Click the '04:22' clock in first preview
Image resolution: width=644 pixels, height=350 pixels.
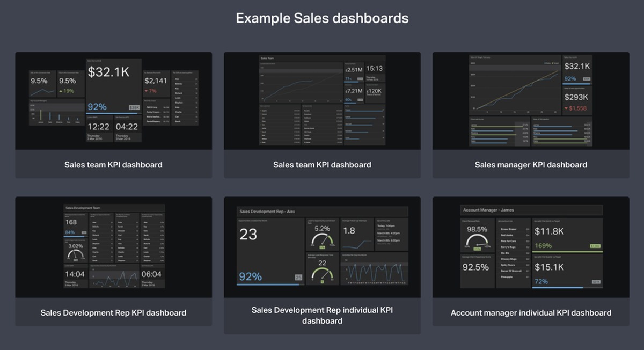tap(127, 127)
